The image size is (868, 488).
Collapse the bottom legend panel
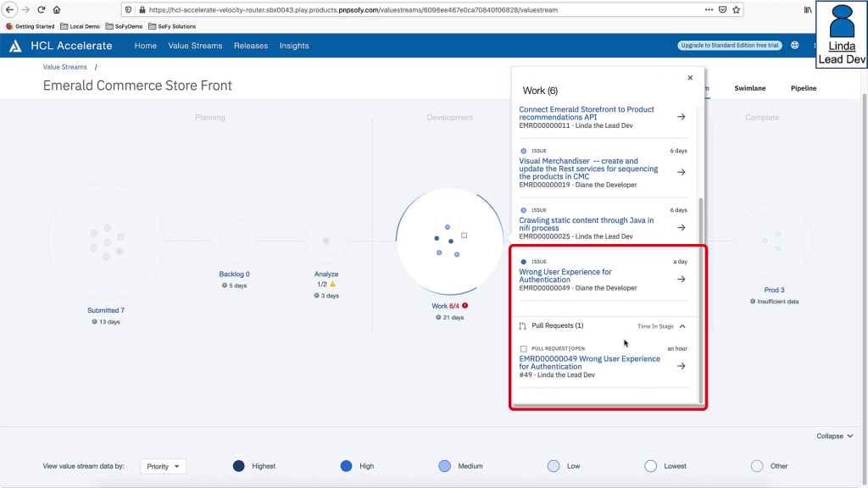(835, 436)
